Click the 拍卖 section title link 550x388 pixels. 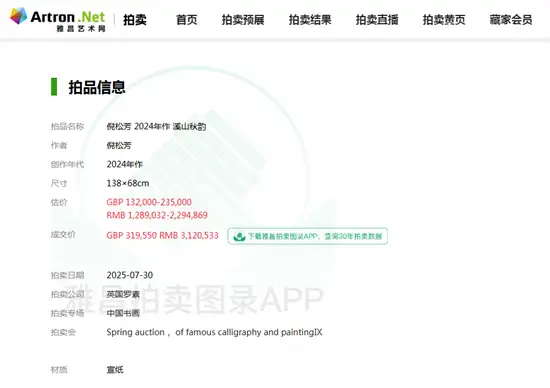click(135, 20)
